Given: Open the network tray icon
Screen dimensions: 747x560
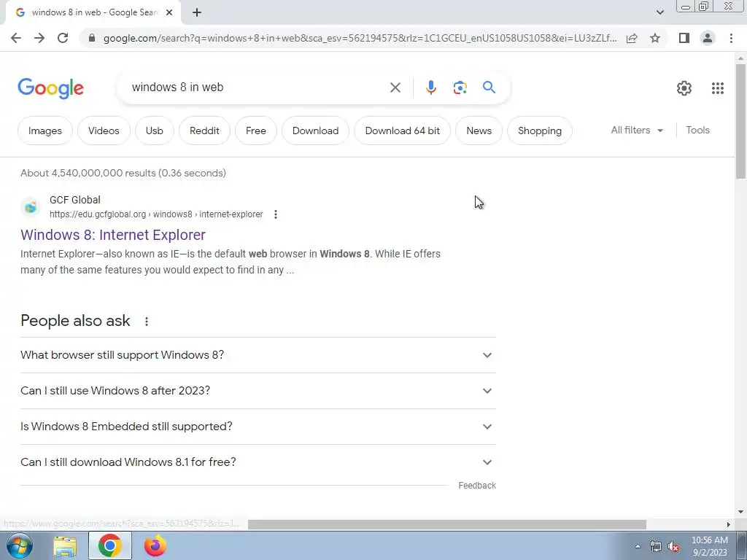Looking at the screenshot, I should pyautogui.click(x=656, y=547).
